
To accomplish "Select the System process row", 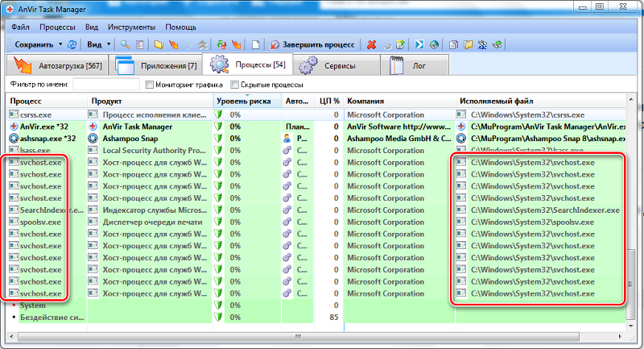I will (316, 305).
